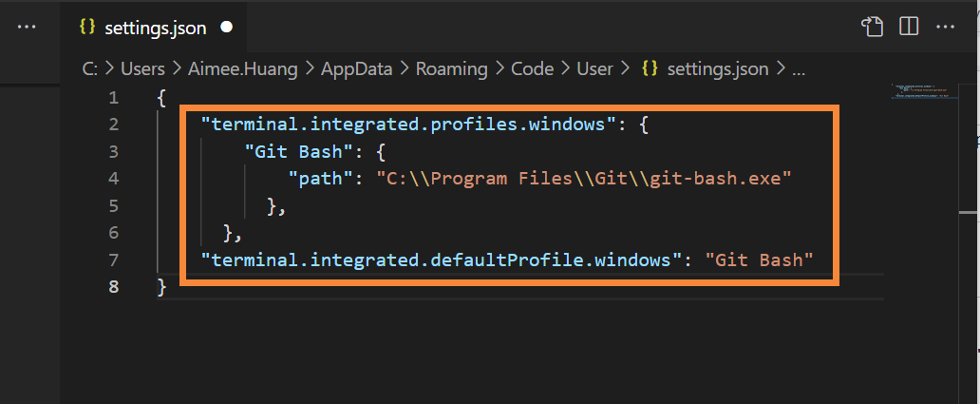Expand the trailing ellipsis breadcrumb symbol
Image resolution: width=980 pixels, height=404 pixels.
[x=798, y=68]
